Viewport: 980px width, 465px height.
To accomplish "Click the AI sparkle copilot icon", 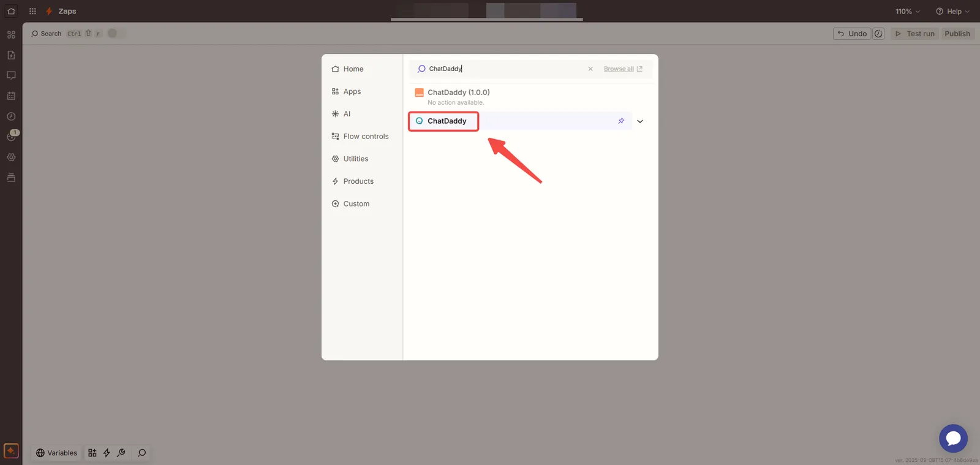I will coord(11,451).
